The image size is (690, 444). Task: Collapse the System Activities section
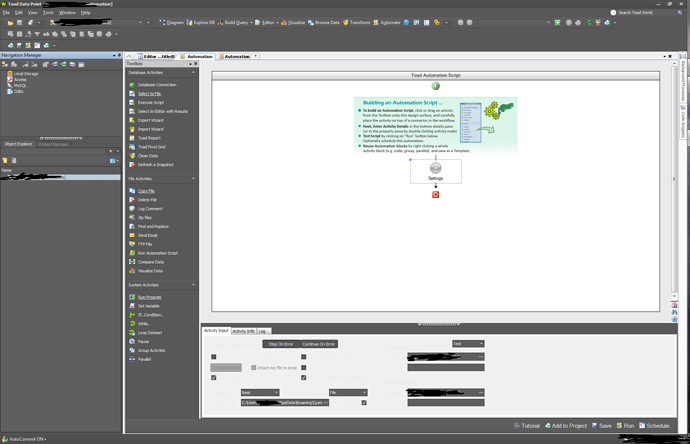point(193,285)
